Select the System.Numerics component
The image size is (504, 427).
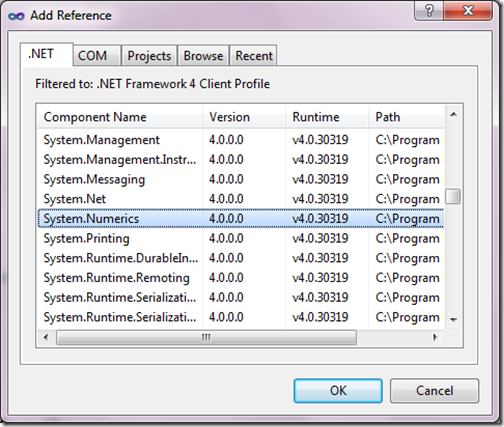[x=241, y=218]
